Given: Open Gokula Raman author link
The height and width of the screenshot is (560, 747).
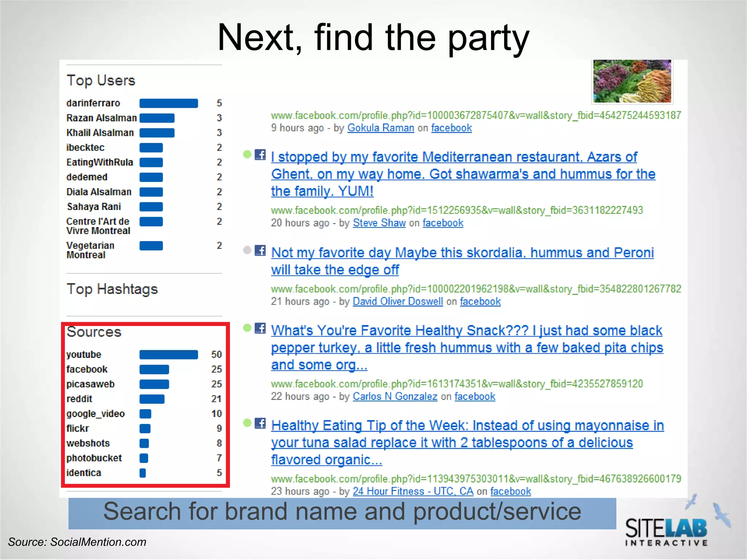Looking at the screenshot, I should 380,128.
